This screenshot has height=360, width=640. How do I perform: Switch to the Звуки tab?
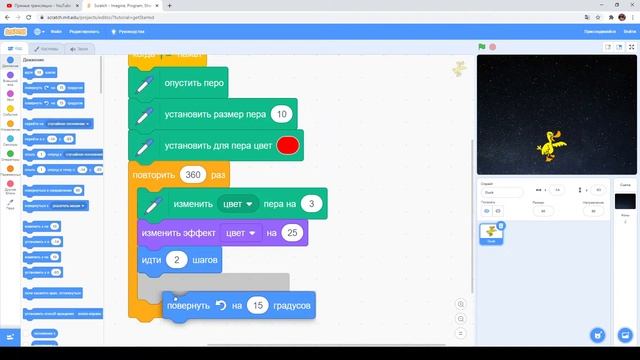point(79,49)
